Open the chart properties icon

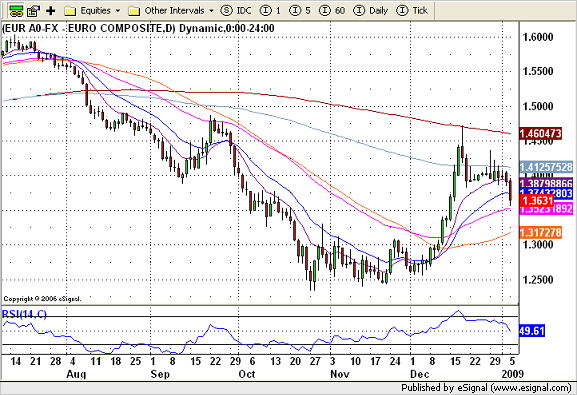(33, 11)
